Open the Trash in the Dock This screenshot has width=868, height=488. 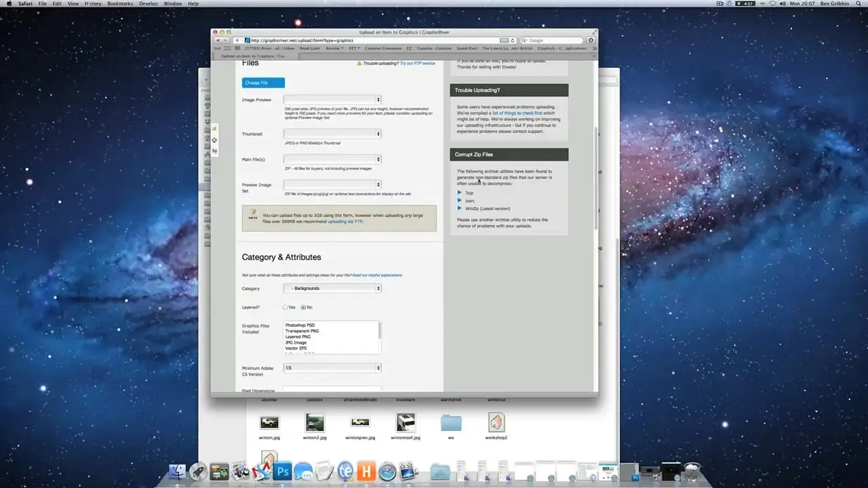(692, 472)
